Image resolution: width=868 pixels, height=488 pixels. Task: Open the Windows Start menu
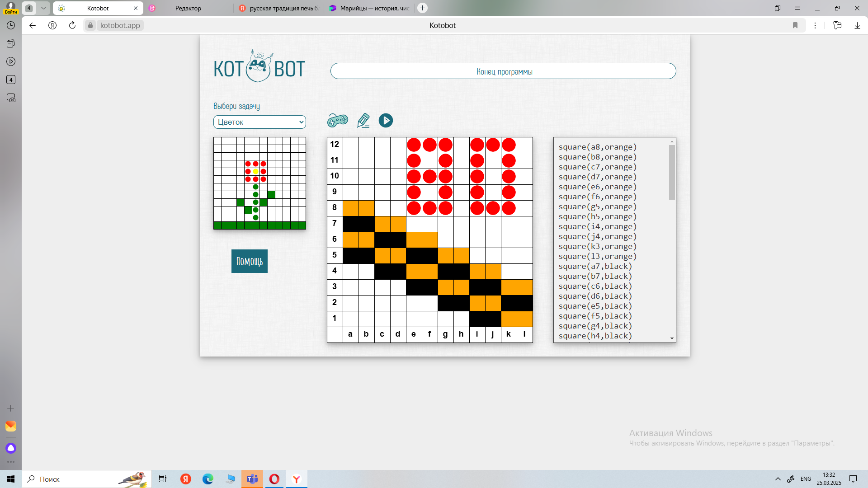click(x=11, y=479)
